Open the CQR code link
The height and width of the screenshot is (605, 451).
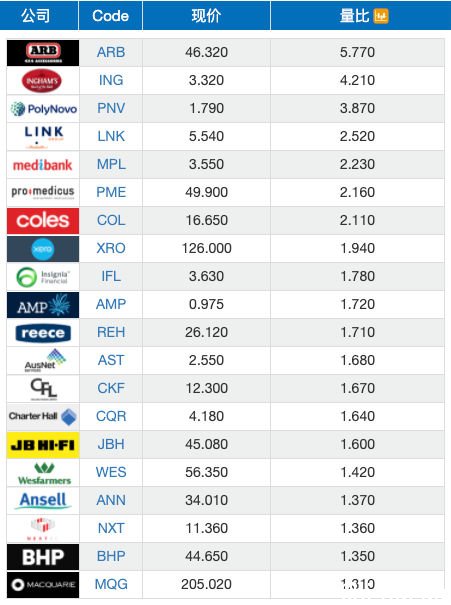(111, 416)
